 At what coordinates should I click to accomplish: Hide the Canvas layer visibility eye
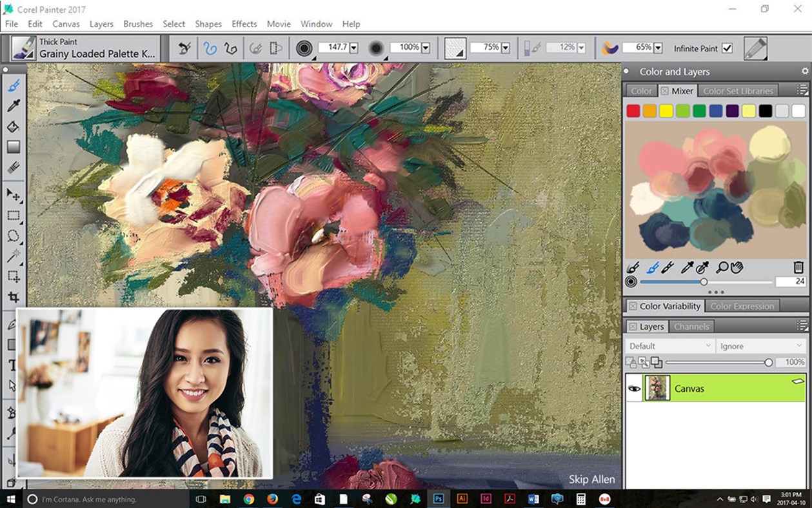(x=634, y=388)
